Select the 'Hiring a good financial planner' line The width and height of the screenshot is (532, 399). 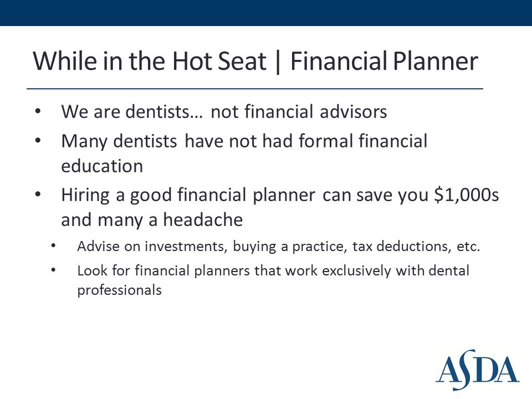280,195
